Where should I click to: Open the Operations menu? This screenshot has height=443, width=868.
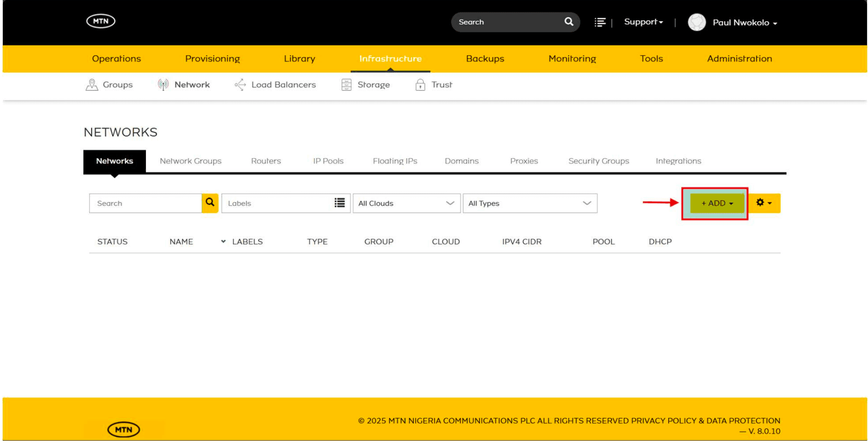pyautogui.click(x=116, y=59)
